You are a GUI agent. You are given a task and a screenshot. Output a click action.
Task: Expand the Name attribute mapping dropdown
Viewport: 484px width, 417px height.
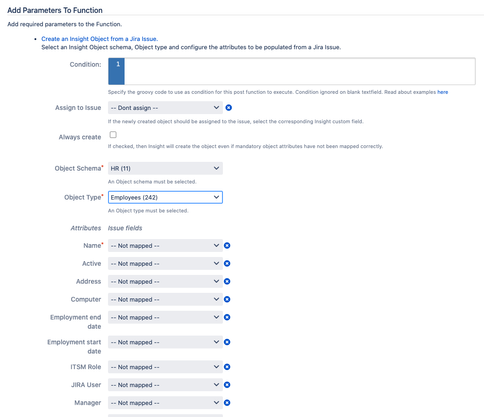[165, 246]
